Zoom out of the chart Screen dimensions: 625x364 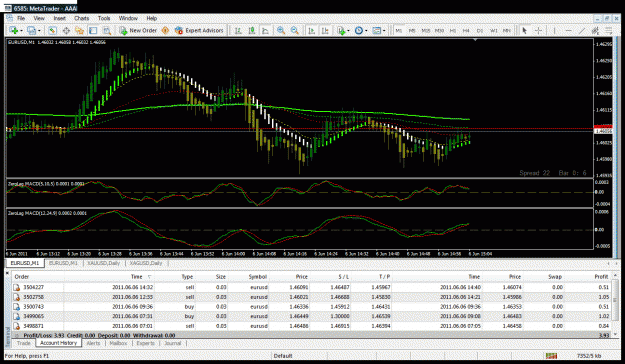click(x=295, y=30)
